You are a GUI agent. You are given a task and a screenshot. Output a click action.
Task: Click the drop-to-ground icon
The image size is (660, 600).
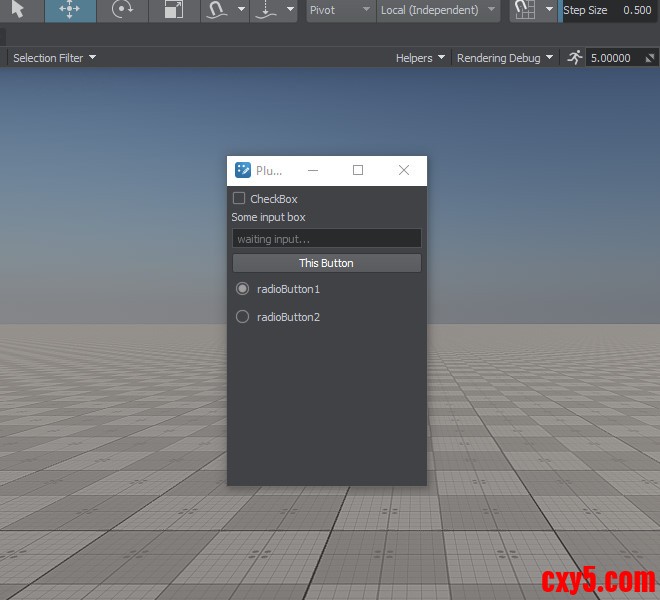[x=266, y=10]
